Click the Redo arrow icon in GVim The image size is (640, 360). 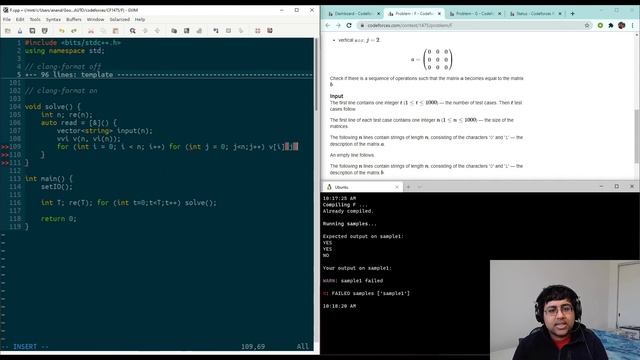point(74,31)
